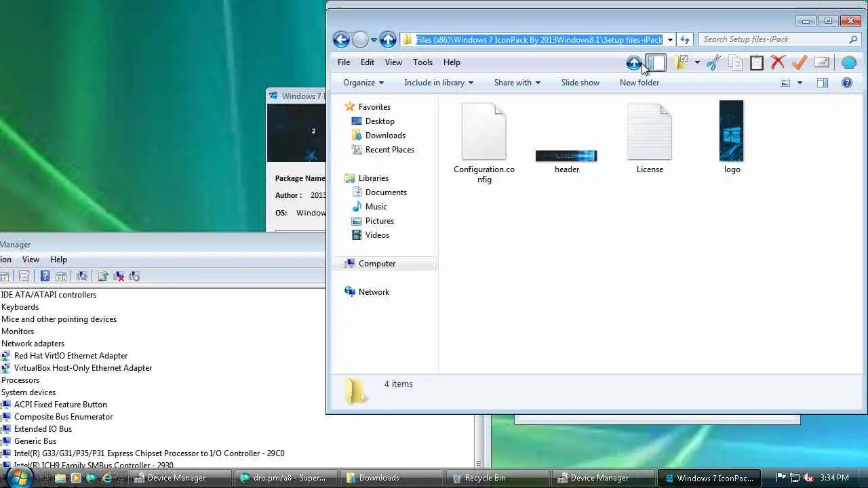The height and width of the screenshot is (488, 868).
Task: Select the logo image file
Action: click(732, 137)
